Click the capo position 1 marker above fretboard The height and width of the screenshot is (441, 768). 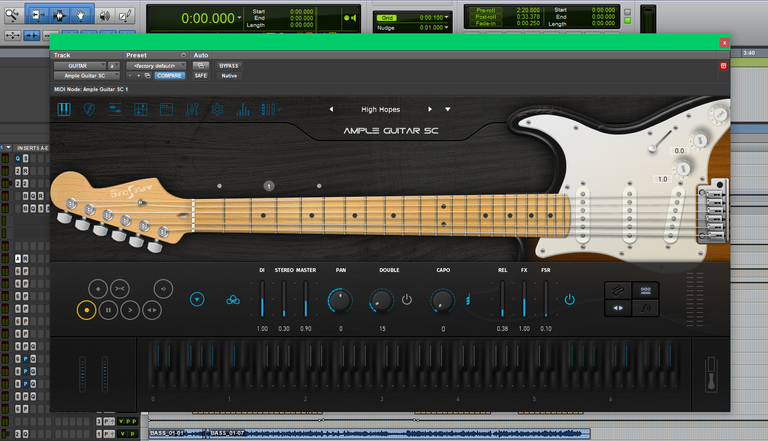pos(269,186)
